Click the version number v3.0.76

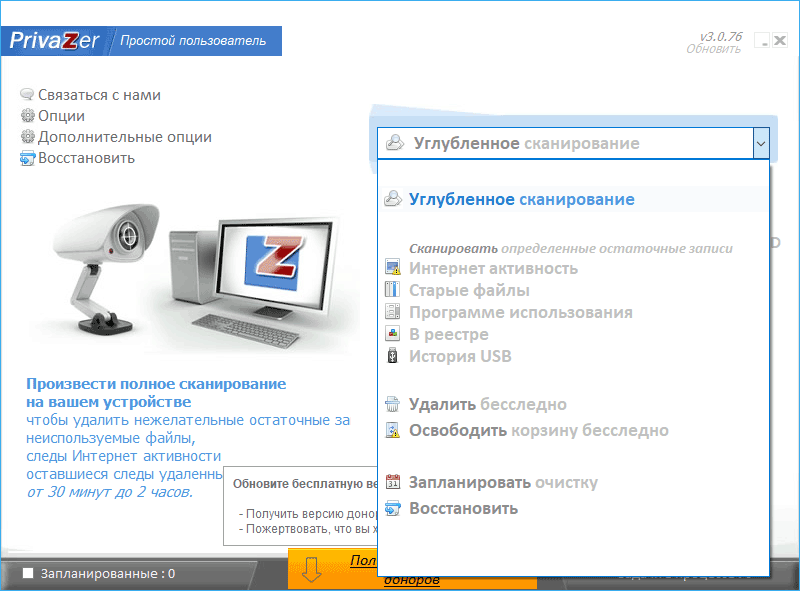point(720,37)
